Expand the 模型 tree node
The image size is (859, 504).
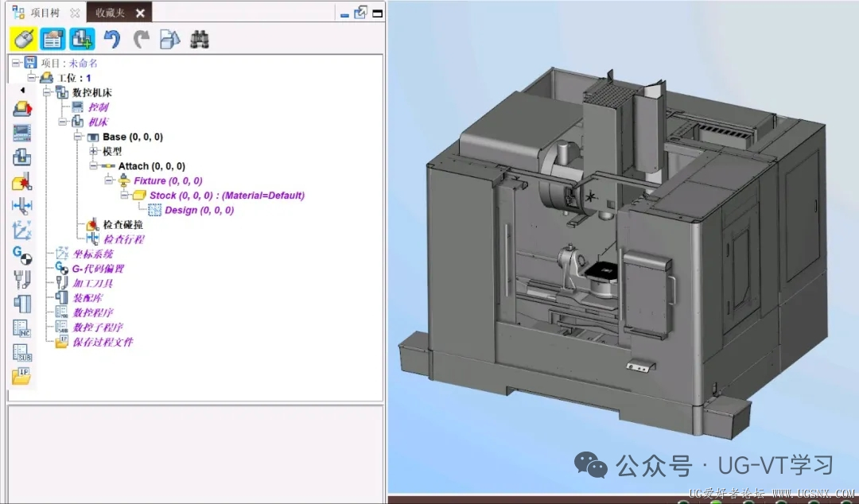coord(93,151)
